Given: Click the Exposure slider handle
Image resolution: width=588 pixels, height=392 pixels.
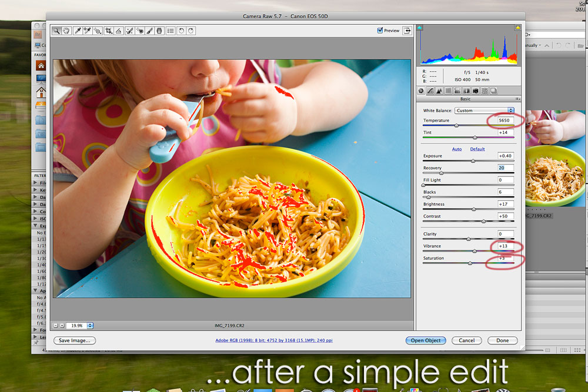Looking at the screenshot, I should pyautogui.click(x=473, y=160).
